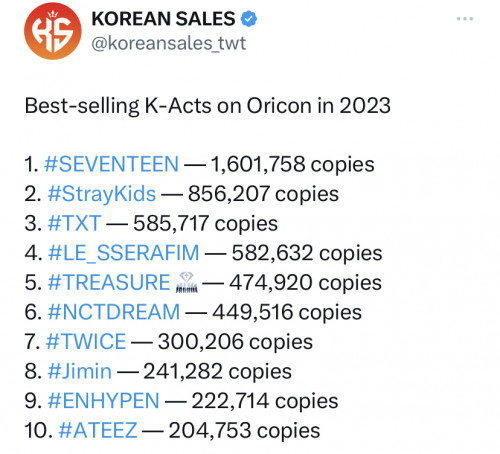Open the @koreansales_twt handle link
Viewport: 500px width, 454px height.
pos(169,43)
